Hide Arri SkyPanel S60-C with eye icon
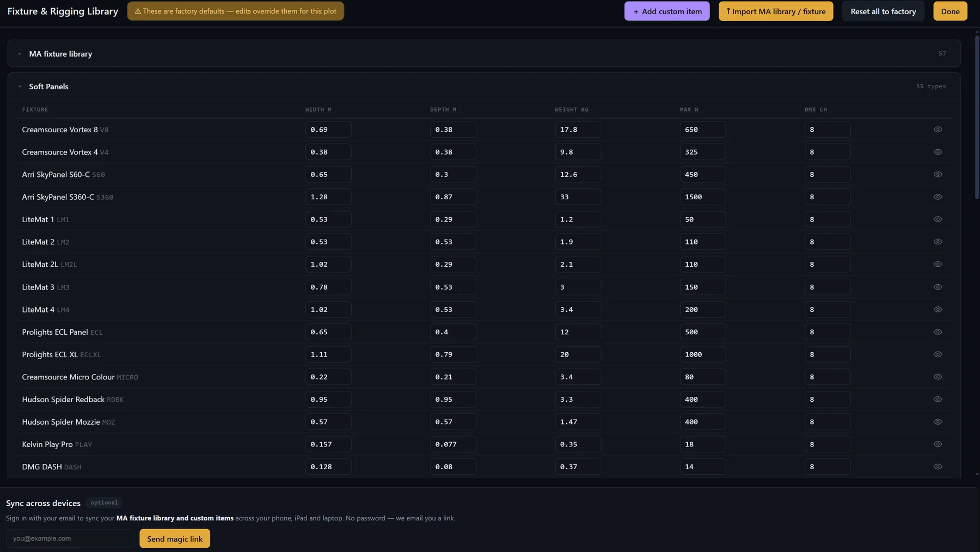Image resolution: width=980 pixels, height=552 pixels. pyautogui.click(x=938, y=174)
